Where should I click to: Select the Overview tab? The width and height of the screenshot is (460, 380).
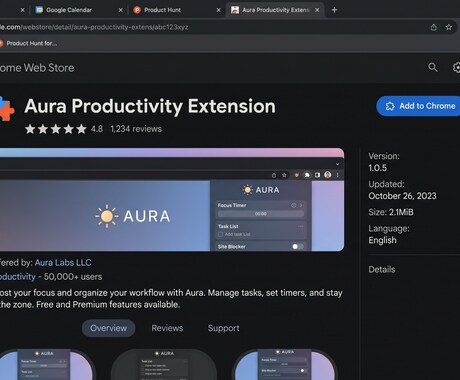pos(108,328)
